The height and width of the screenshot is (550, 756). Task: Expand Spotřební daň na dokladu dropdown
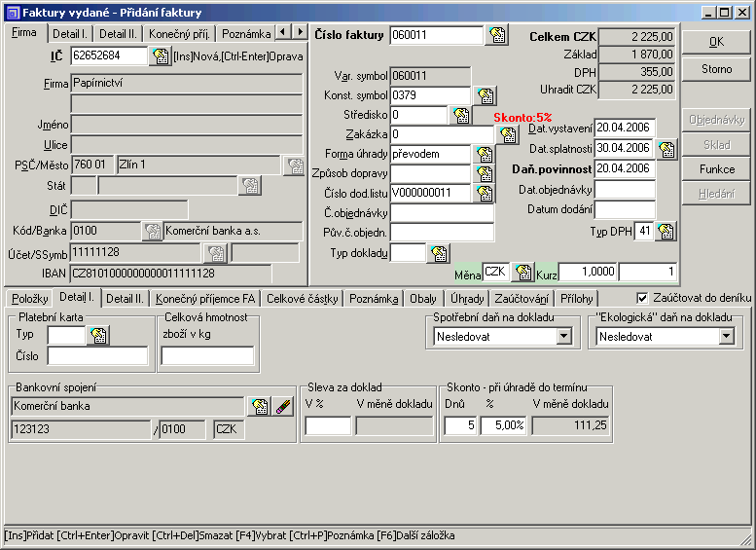[563, 336]
